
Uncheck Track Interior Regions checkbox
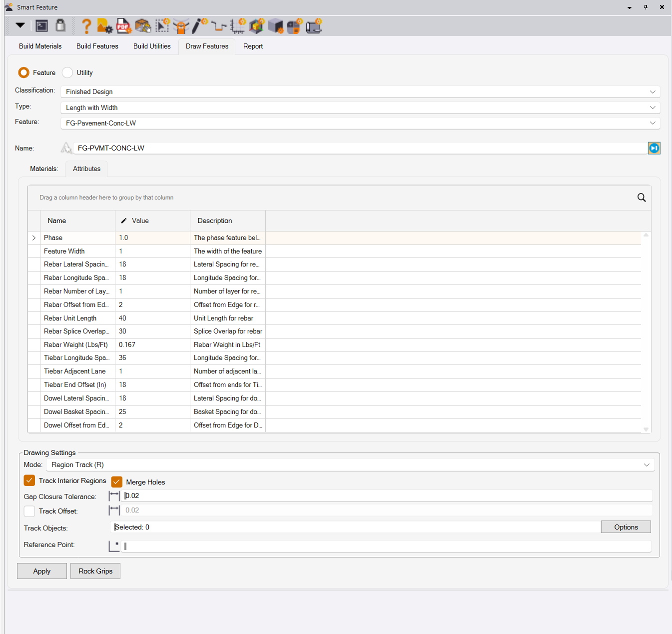point(29,480)
